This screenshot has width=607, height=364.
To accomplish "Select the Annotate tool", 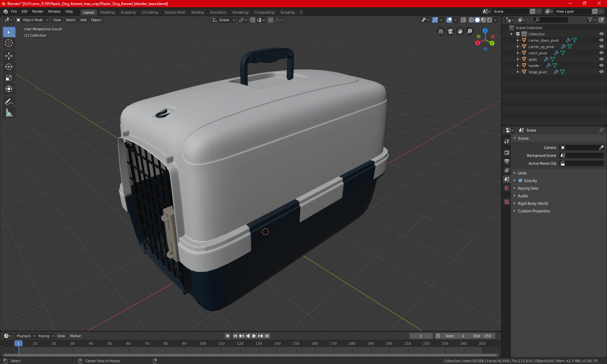I will tap(9, 102).
